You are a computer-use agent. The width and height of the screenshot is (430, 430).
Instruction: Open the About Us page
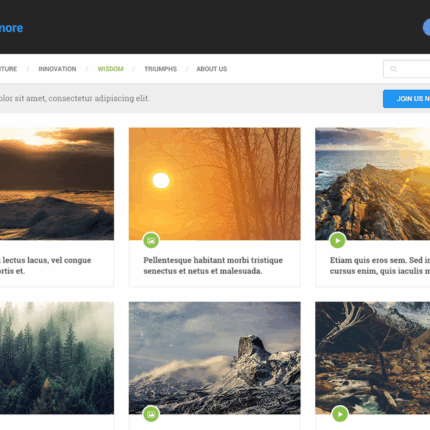[x=212, y=69]
